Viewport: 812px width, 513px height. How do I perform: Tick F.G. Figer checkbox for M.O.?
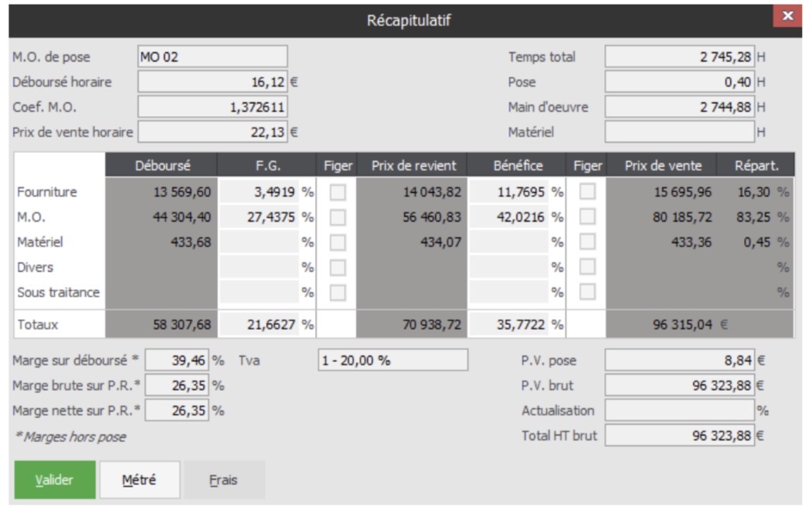[x=338, y=217]
